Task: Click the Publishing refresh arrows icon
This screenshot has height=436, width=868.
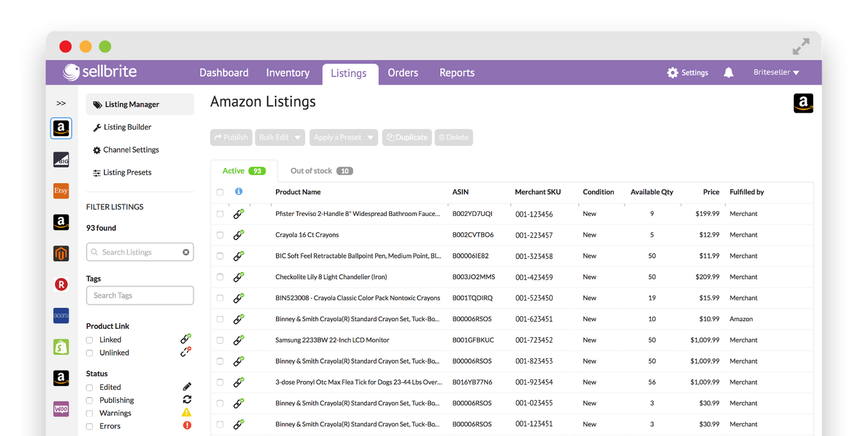Action: coord(187,400)
